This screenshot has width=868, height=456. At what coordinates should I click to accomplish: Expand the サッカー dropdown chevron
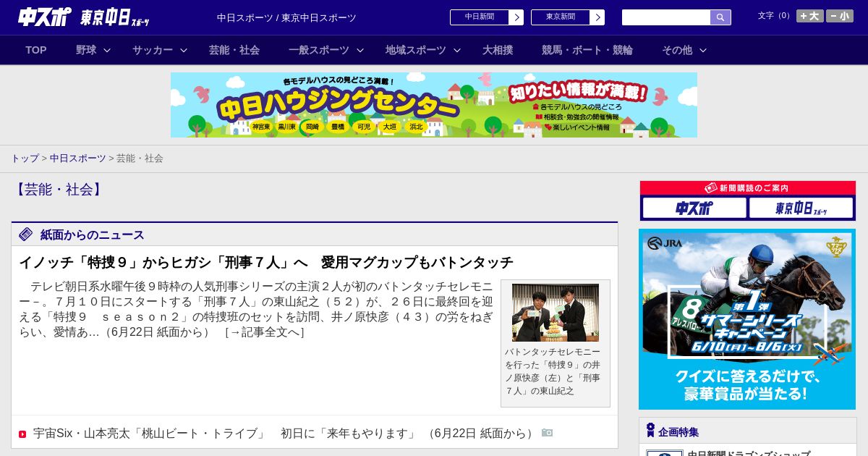(x=184, y=51)
